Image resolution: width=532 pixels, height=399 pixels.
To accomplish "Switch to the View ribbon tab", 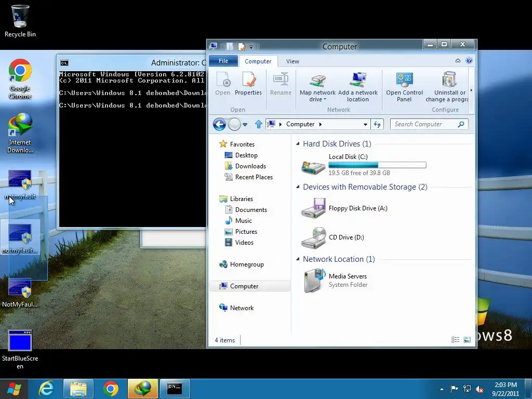I will (x=292, y=61).
